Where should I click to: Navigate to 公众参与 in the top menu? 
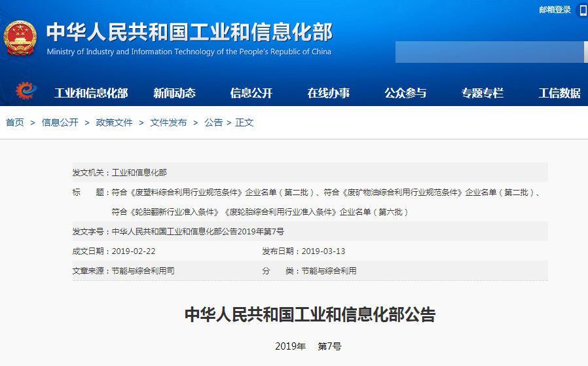(405, 93)
